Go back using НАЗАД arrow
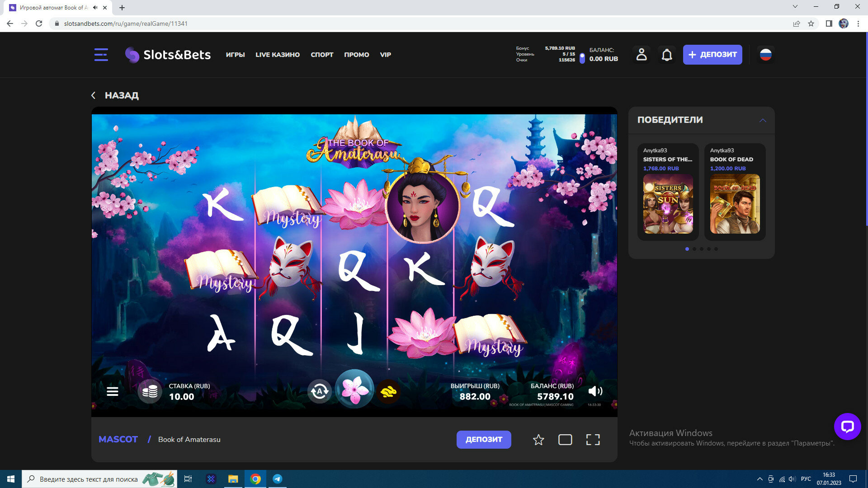This screenshot has height=488, width=868. click(94, 95)
